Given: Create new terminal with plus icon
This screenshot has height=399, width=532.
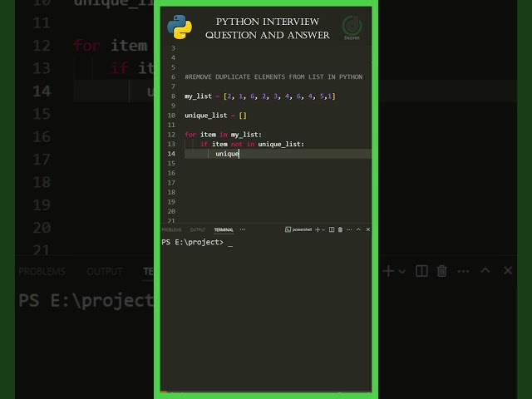Looking at the screenshot, I should click(318, 229).
